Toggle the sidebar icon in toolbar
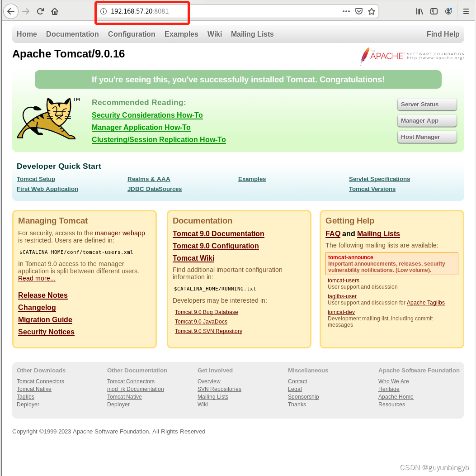The width and height of the screenshot is (476, 476). tap(434, 12)
